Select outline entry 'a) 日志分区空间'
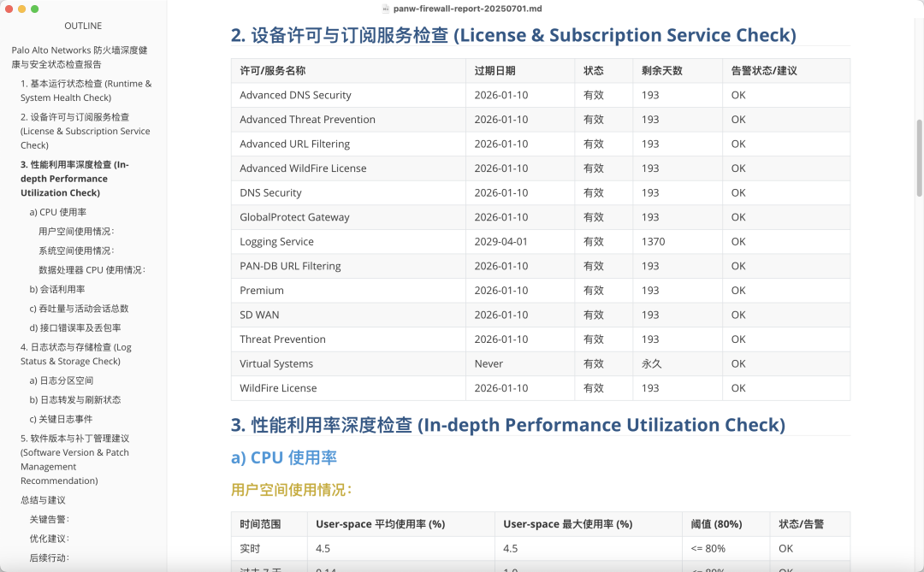Screen dimensions: 924x572 62,380
